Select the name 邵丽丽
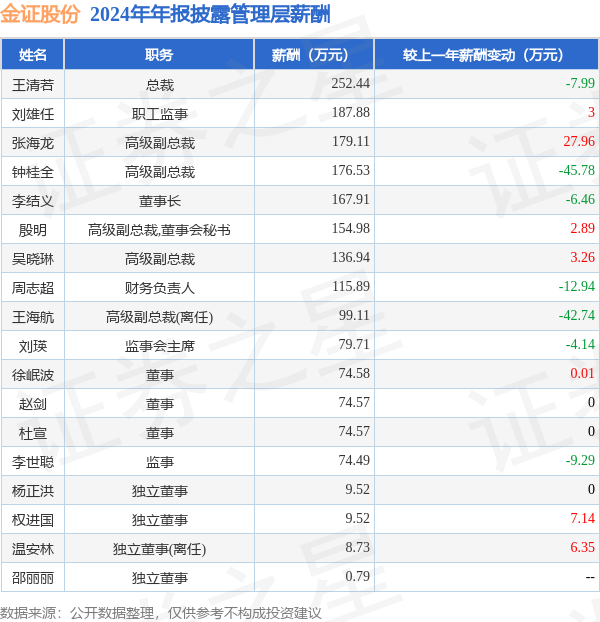 (x=33, y=578)
